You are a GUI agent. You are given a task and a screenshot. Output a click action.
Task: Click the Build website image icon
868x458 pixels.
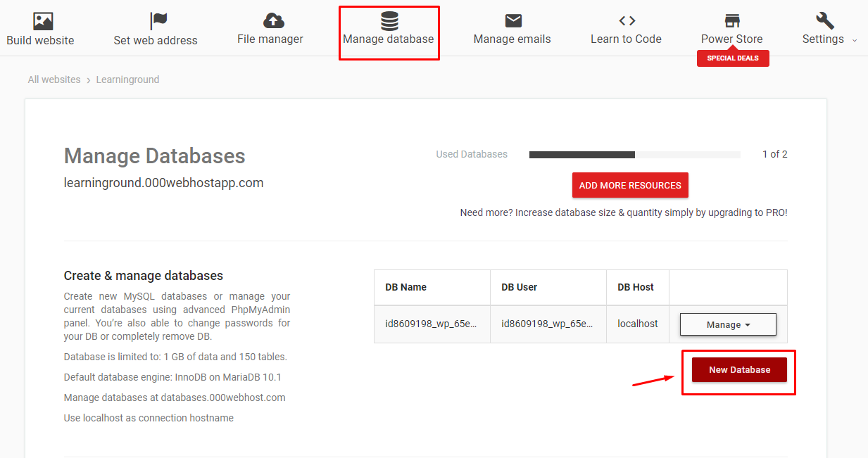pyautogui.click(x=43, y=21)
